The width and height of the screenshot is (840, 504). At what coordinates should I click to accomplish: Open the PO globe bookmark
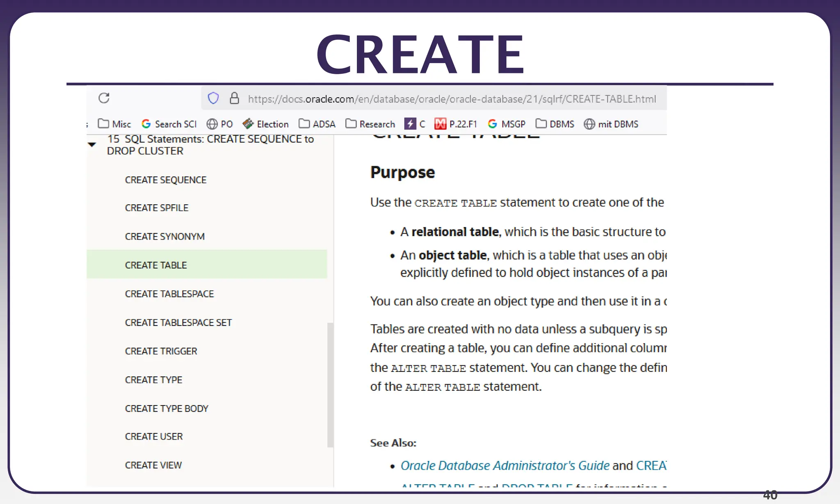click(220, 124)
